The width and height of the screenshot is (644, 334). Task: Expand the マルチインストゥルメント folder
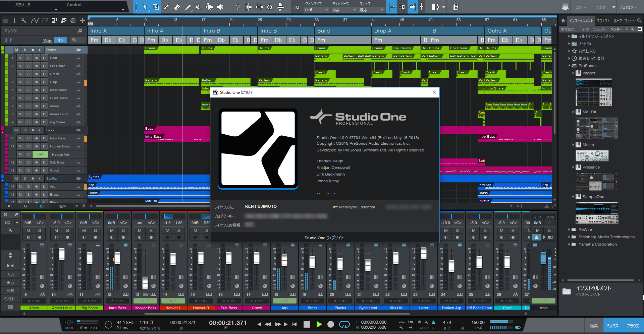pos(569,36)
